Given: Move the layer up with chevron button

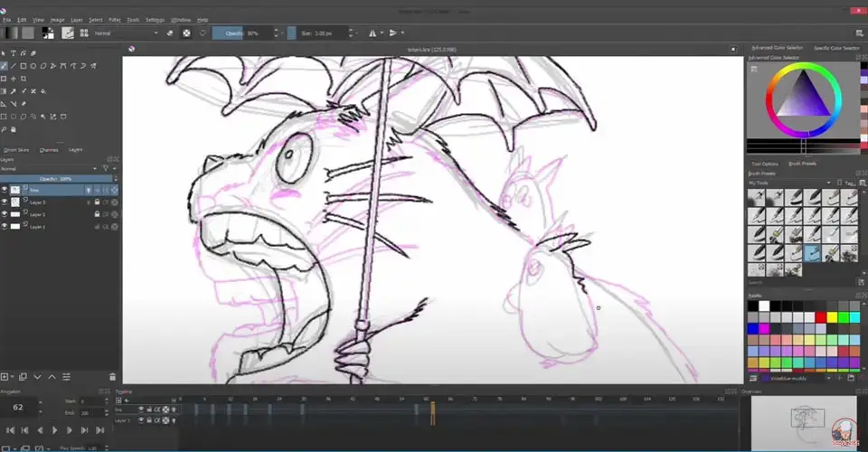Looking at the screenshot, I should pos(52,377).
